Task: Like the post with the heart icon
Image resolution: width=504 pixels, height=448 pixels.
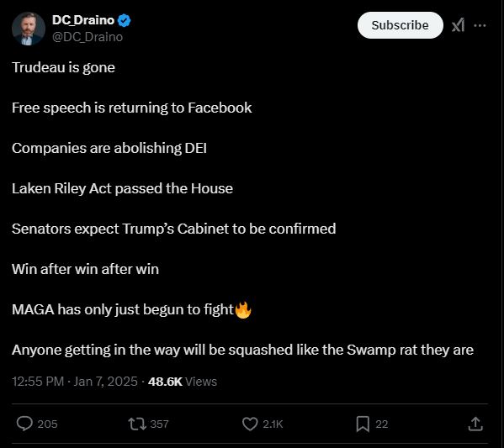Action: click(x=250, y=424)
